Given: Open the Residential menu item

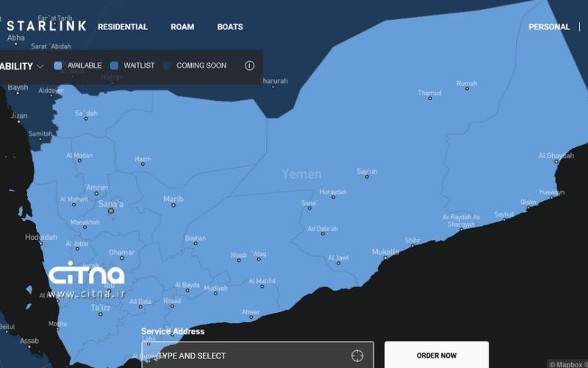Looking at the screenshot, I should [x=123, y=26].
